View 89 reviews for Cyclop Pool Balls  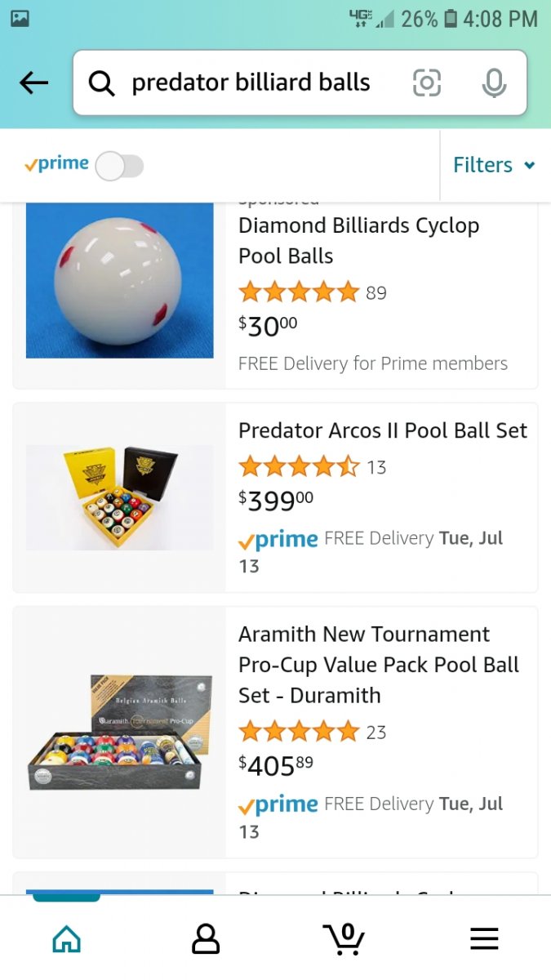click(x=375, y=292)
